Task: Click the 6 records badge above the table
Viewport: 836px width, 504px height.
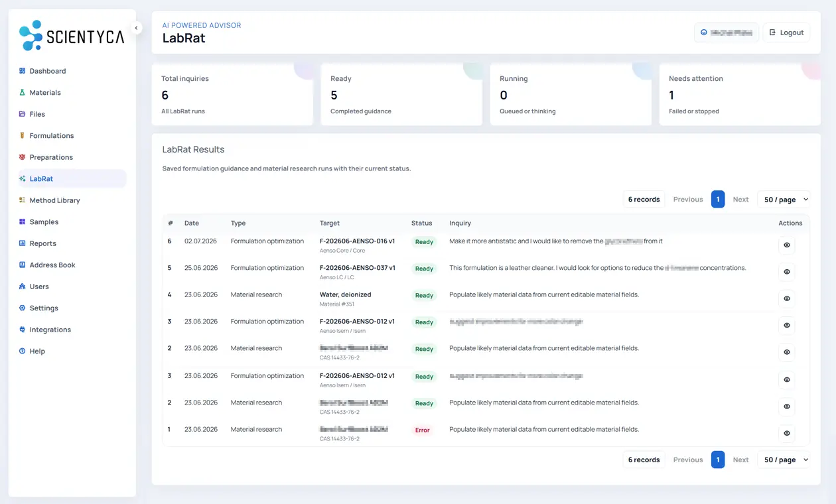Action: click(644, 200)
